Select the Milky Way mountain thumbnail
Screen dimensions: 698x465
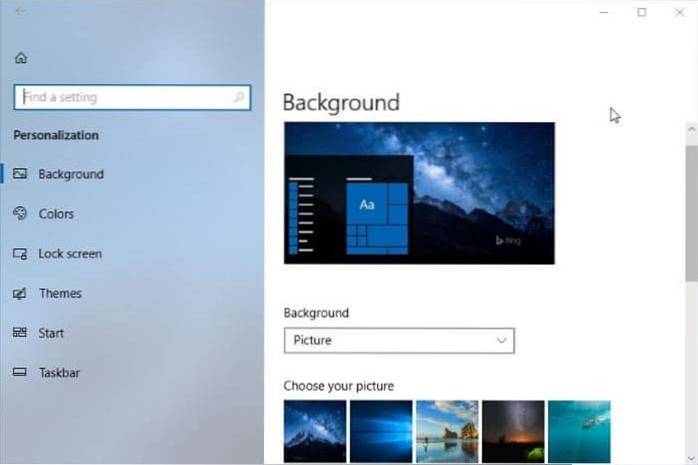[315, 431]
